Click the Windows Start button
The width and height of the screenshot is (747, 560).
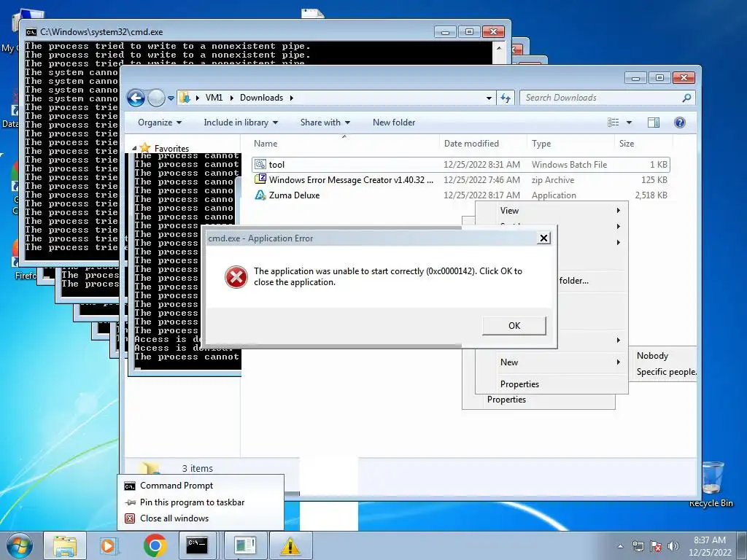point(18,545)
